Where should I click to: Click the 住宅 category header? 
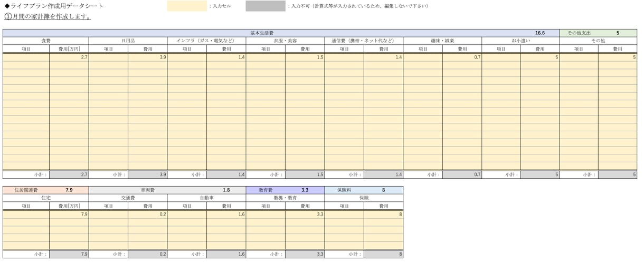point(46,198)
